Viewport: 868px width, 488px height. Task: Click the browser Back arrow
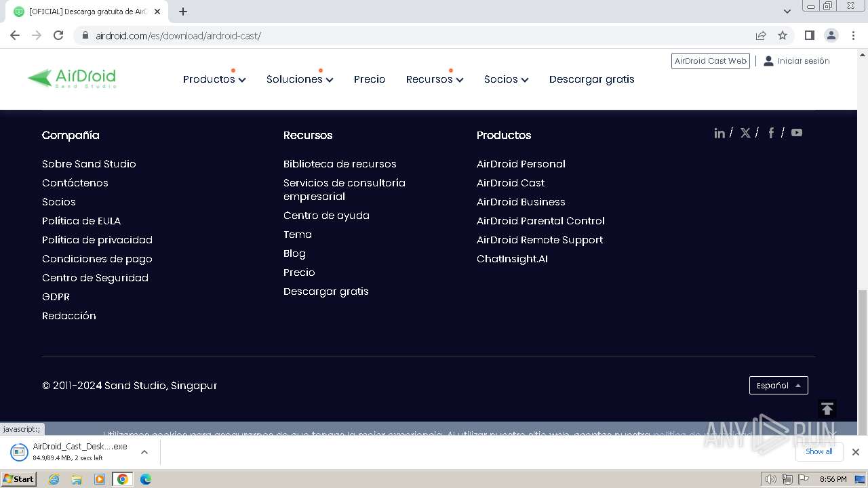(15, 35)
